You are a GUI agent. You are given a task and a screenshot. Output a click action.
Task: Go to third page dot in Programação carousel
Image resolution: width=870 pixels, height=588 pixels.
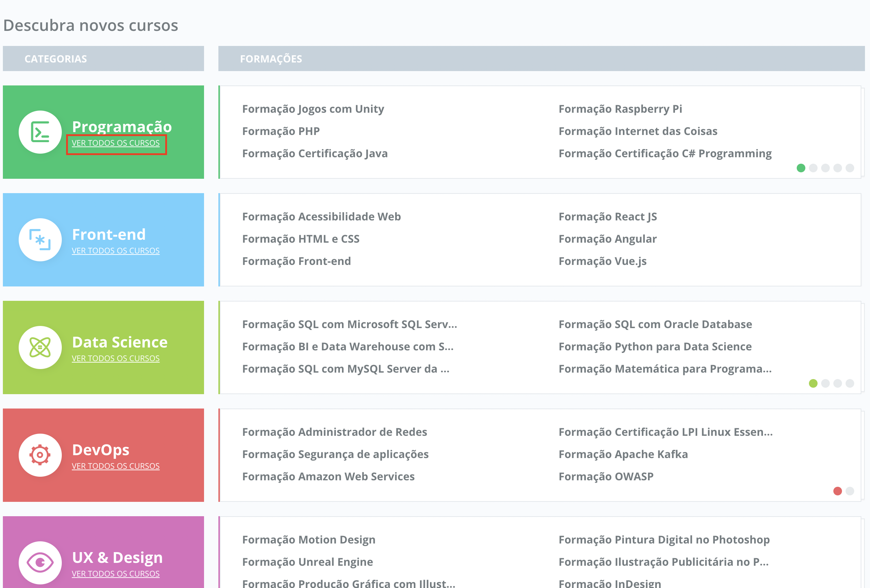(x=825, y=168)
